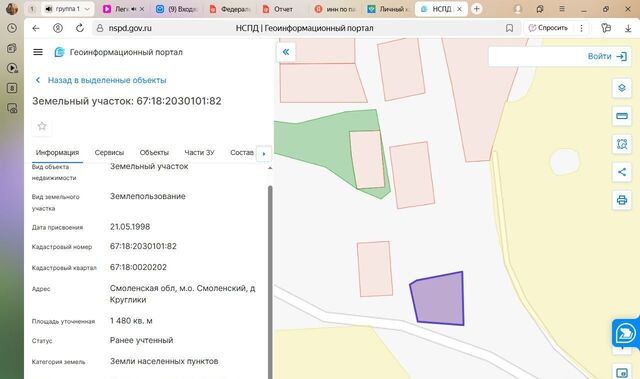Screen dimensions: 640x379
Task: Click the Смоленская обл address value
Action: pyautogui.click(x=182, y=294)
